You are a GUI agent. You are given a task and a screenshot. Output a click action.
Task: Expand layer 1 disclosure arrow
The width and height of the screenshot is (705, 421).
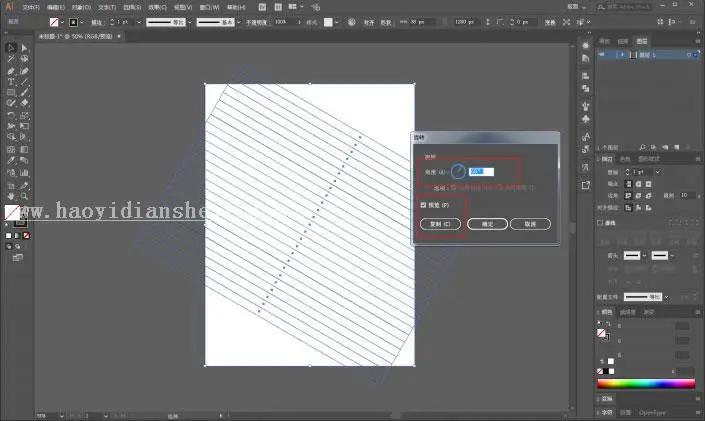point(622,55)
